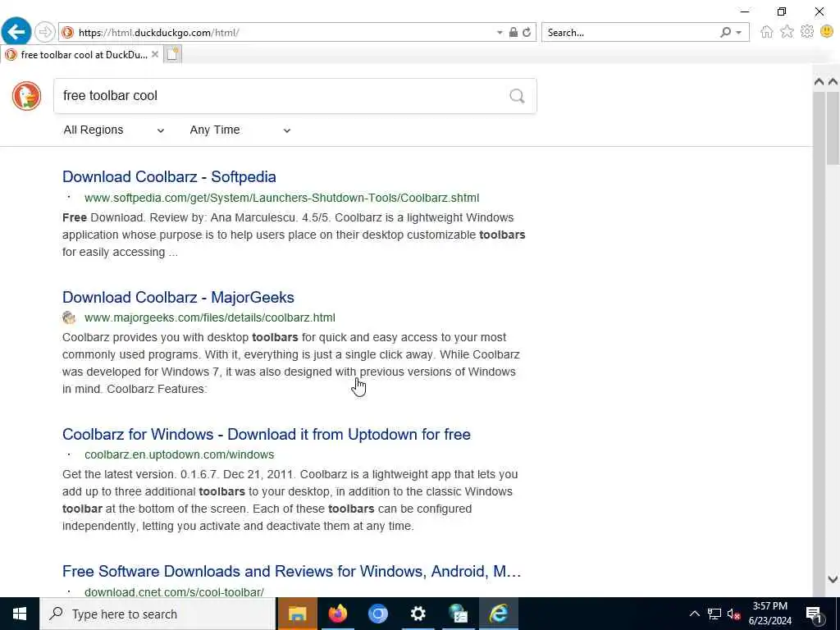Open the IE Tools gear icon
Screen dimensions: 840x630
pyautogui.click(x=807, y=32)
